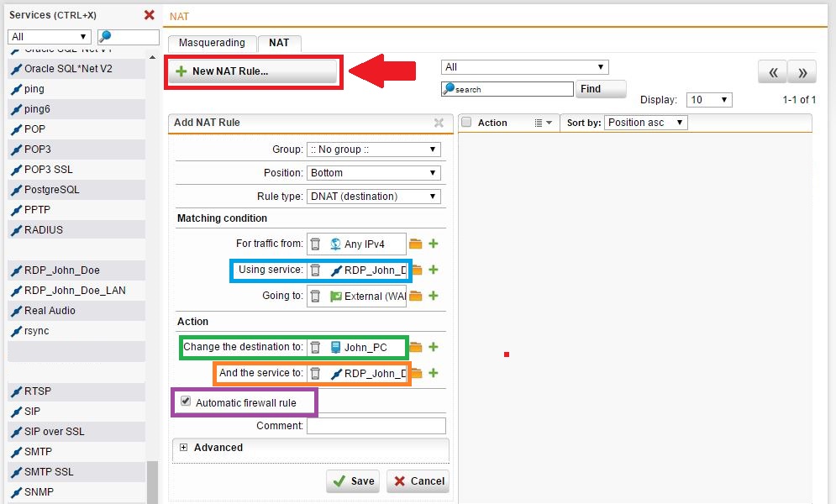Screen dimensions: 836x504
Task: Go to previous page of rules
Action: tap(772, 72)
